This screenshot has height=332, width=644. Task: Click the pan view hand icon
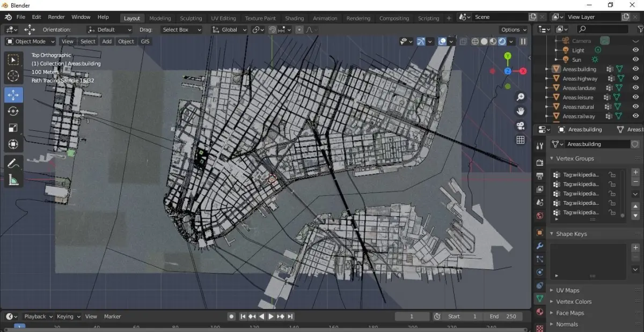(520, 111)
